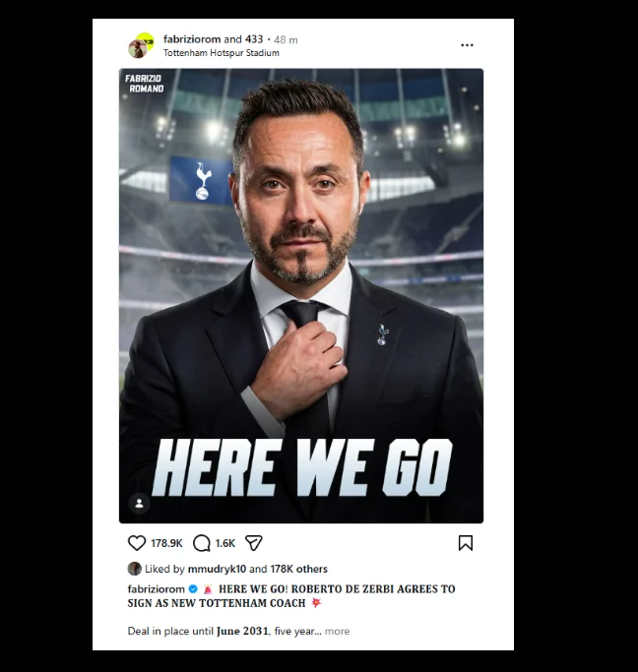This screenshot has height=672, width=638.
Task: Like the post with the heart icon
Action: tap(137, 543)
